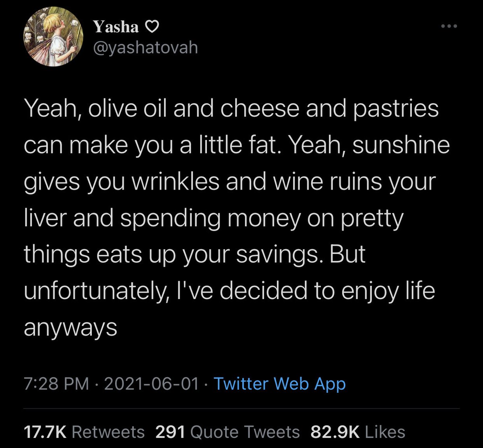Click the word "sunshine" in the tweet text
The width and height of the screenshot is (483, 448).
[401, 145]
